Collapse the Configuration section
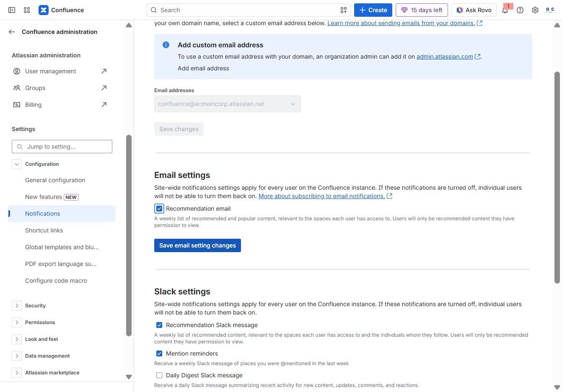Image resolution: width=562 pixels, height=392 pixels. click(17, 164)
